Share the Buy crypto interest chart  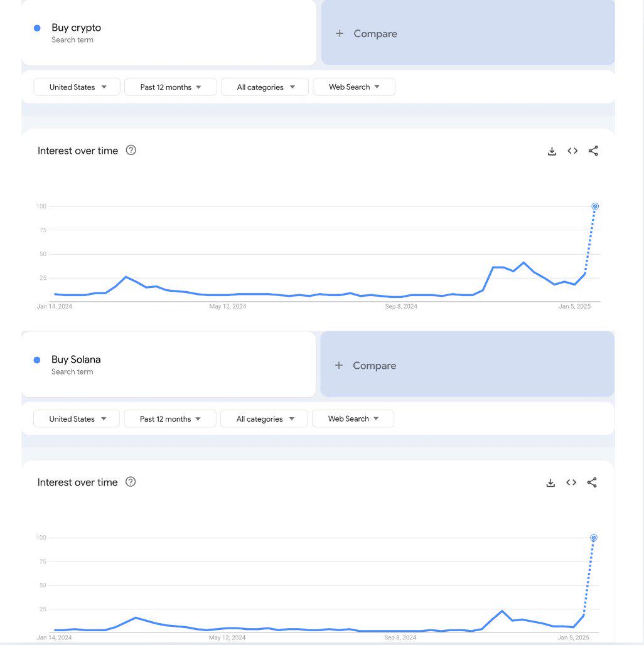[593, 151]
